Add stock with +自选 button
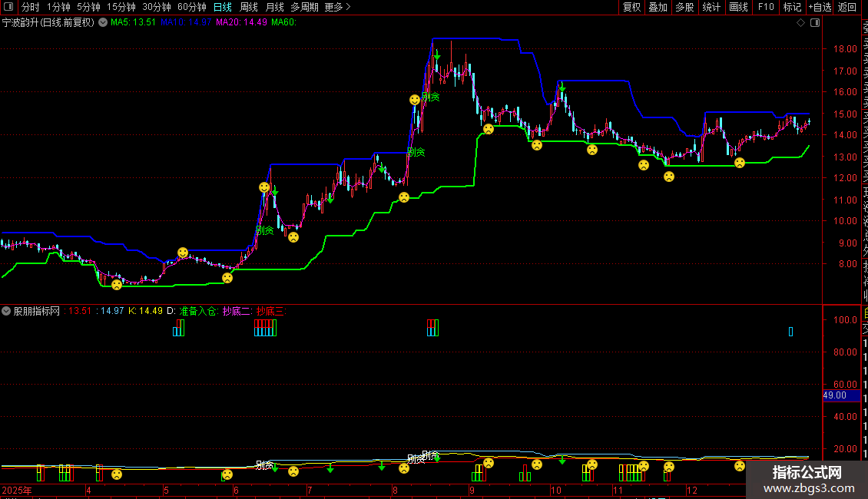The width and height of the screenshot is (868, 499). pos(820,7)
